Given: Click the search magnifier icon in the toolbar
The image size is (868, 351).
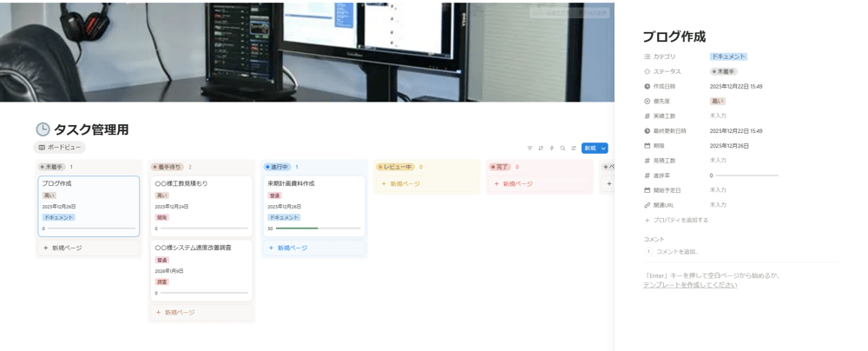Looking at the screenshot, I should click(x=562, y=149).
